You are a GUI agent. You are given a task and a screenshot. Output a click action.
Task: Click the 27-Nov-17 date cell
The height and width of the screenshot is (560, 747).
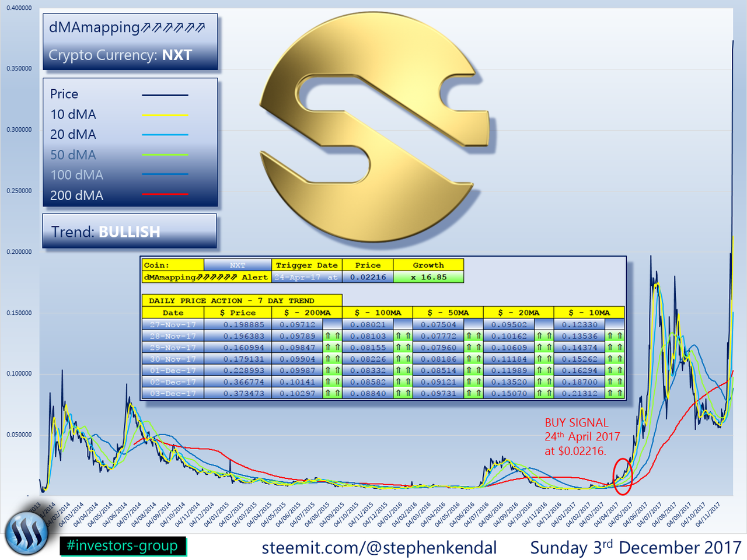click(173, 325)
